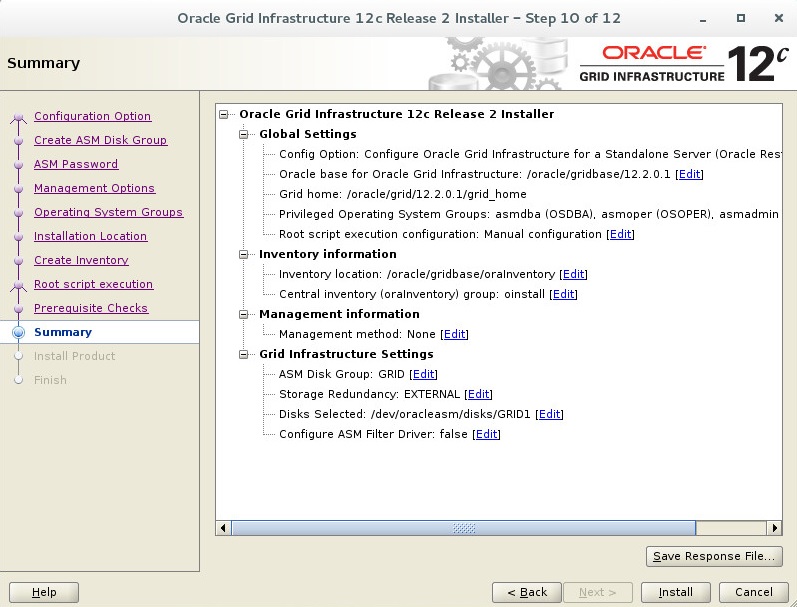797x607 pixels.
Task: Select the Inventory information heading
Action: (x=328, y=254)
